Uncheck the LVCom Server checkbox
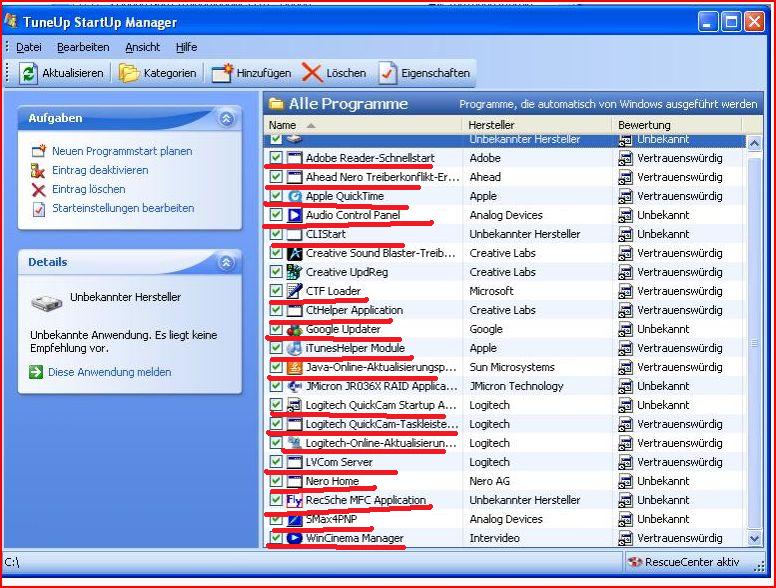 pyautogui.click(x=276, y=462)
